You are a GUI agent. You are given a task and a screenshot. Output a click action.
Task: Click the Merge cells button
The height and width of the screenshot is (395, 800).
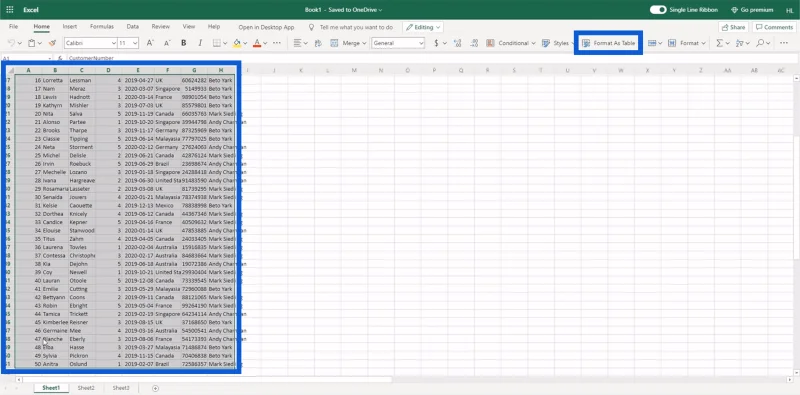pyautogui.click(x=348, y=43)
